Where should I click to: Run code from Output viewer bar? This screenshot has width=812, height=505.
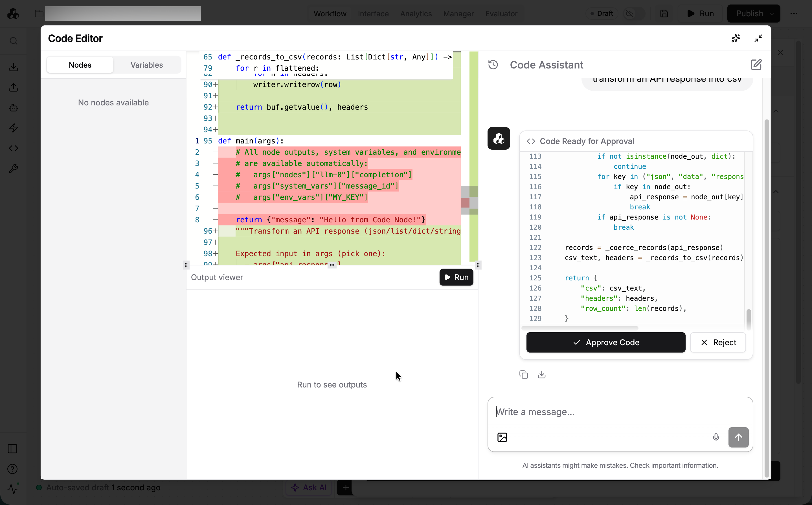456,277
